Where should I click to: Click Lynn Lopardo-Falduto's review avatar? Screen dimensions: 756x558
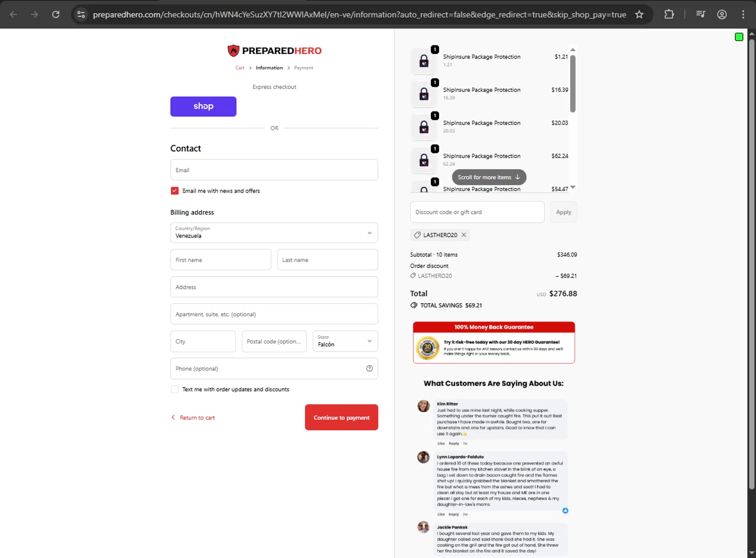point(423,457)
